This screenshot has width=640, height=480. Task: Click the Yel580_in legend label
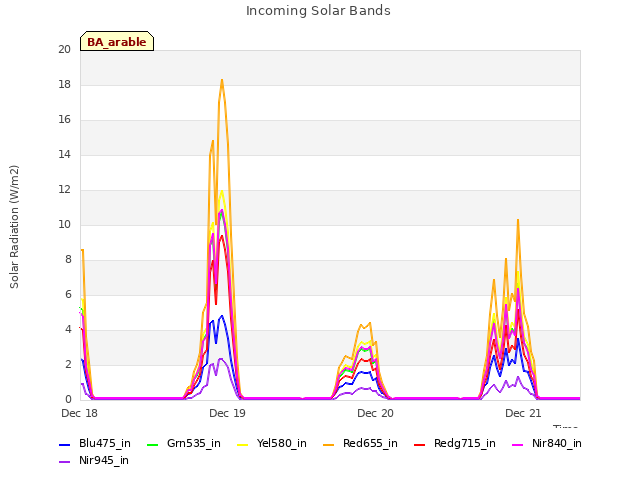[282, 444]
